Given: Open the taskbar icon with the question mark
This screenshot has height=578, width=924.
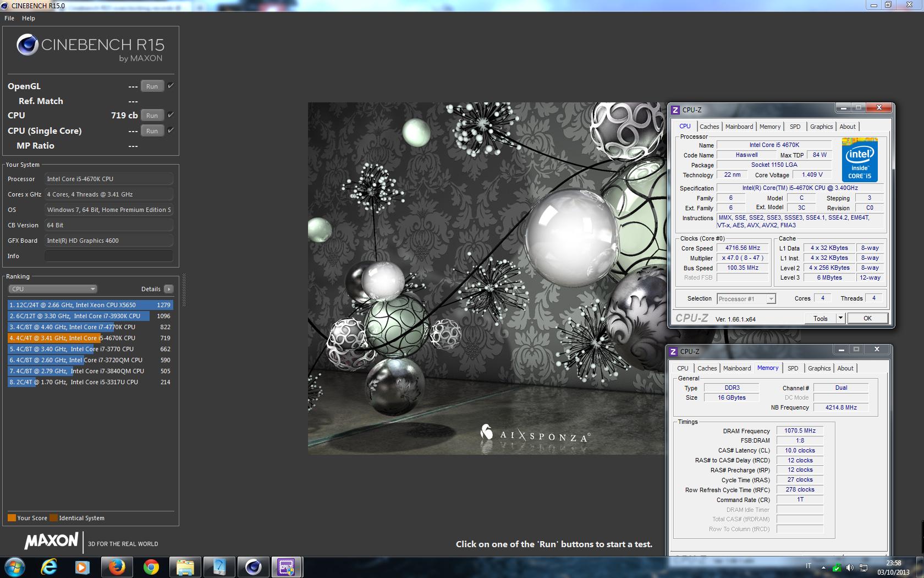Looking at the screenshot, I should 219,567.
